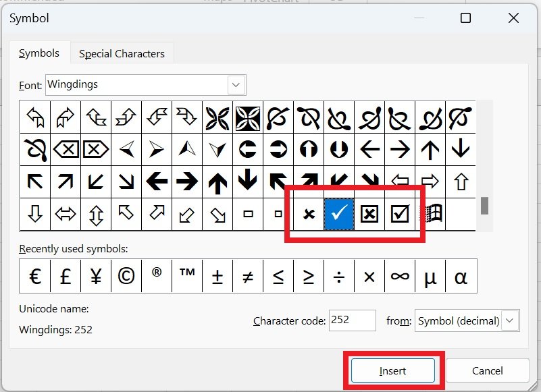Select the right-pointing clear key symbol

click(x=96, y=149)
